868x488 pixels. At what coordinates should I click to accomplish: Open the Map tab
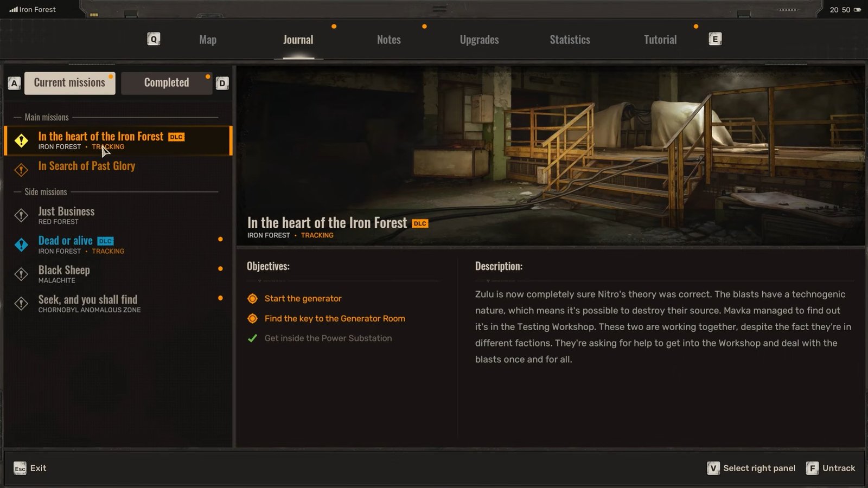[x=208, y=40]
